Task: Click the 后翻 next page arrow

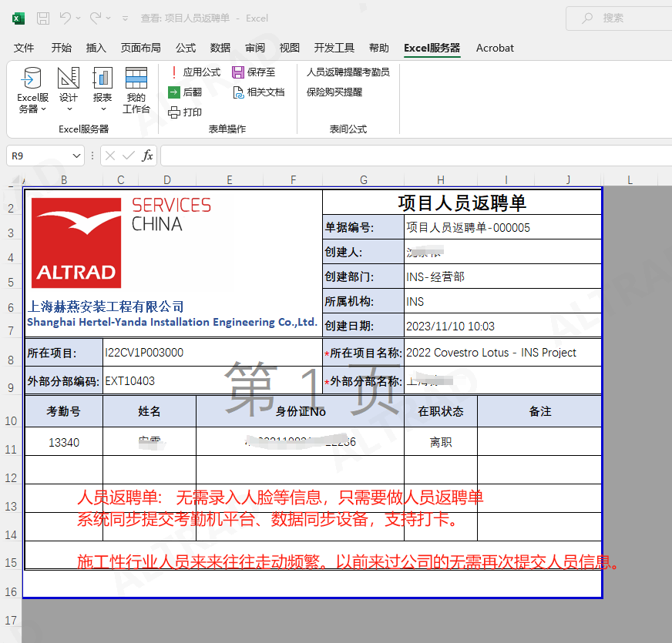Action: click(175, 92)
